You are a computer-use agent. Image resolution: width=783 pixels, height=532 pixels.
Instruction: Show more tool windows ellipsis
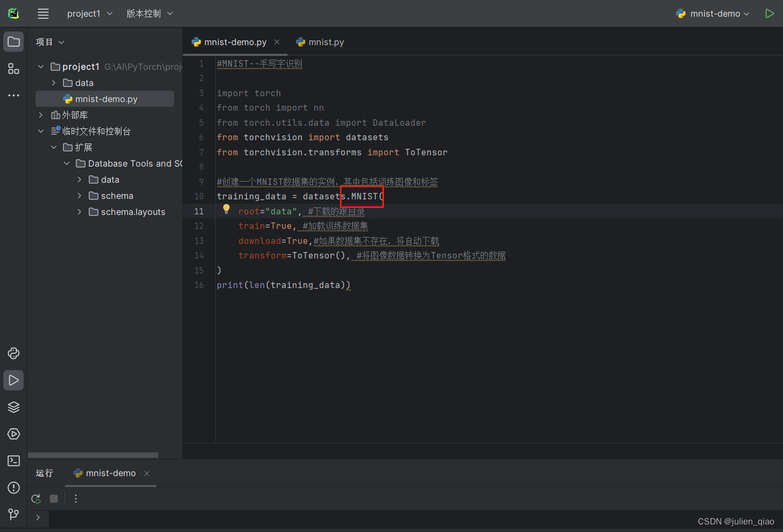tap(13, 96)
